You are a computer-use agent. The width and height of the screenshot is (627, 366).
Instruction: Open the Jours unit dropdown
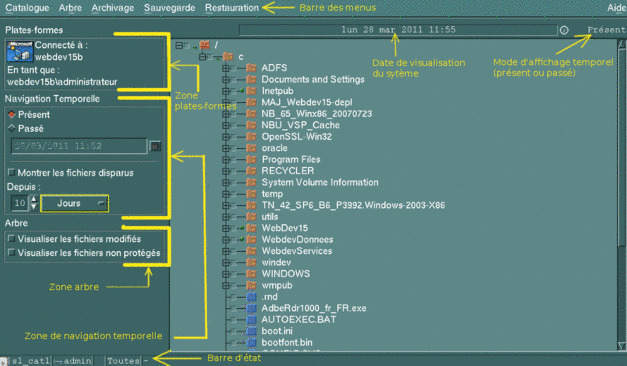pos(74,203)
